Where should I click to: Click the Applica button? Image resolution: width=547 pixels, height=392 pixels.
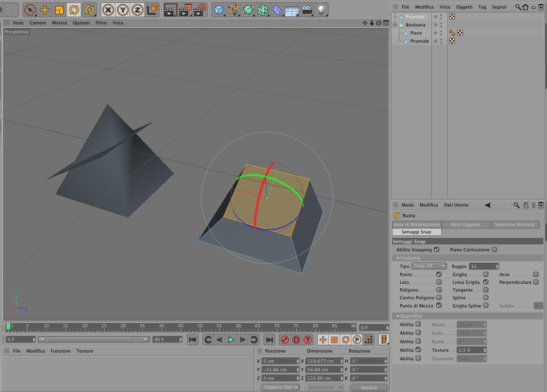click(x=368, y=388)
